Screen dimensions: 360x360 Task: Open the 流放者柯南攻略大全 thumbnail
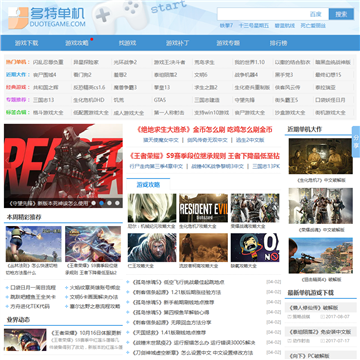(x=204, y=248)
